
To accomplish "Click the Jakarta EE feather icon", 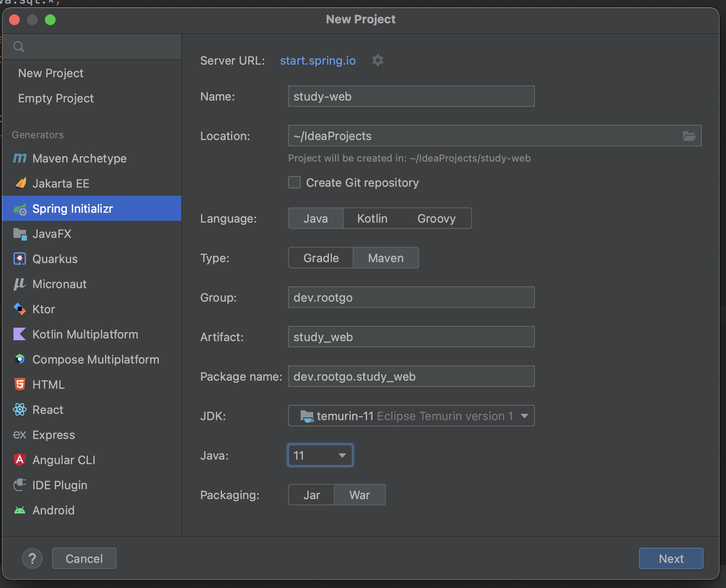I will pos(20,183).
